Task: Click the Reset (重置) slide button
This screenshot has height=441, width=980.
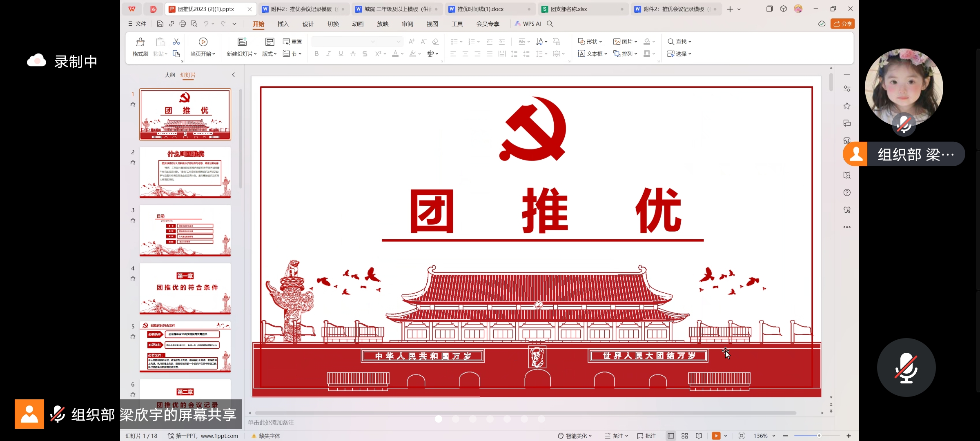Action: click(x=292, y=42)
